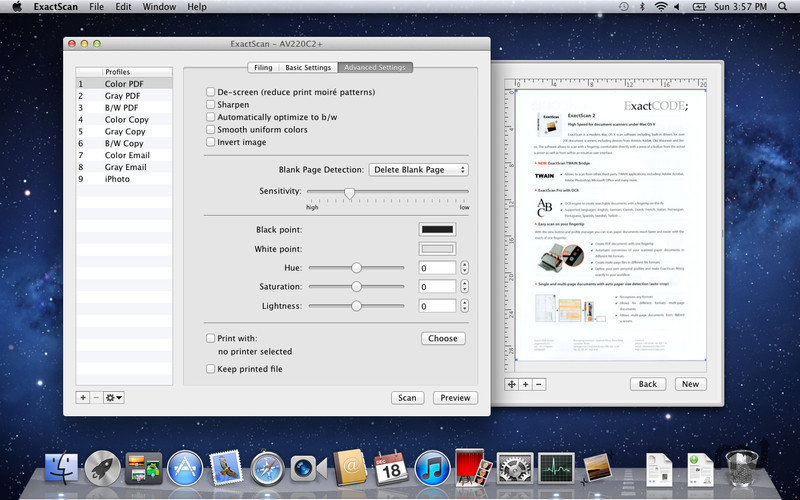The height and width of the screenshot is (500, 800).
Task: Open the profile gear action menu
Action: click(113, 397)
